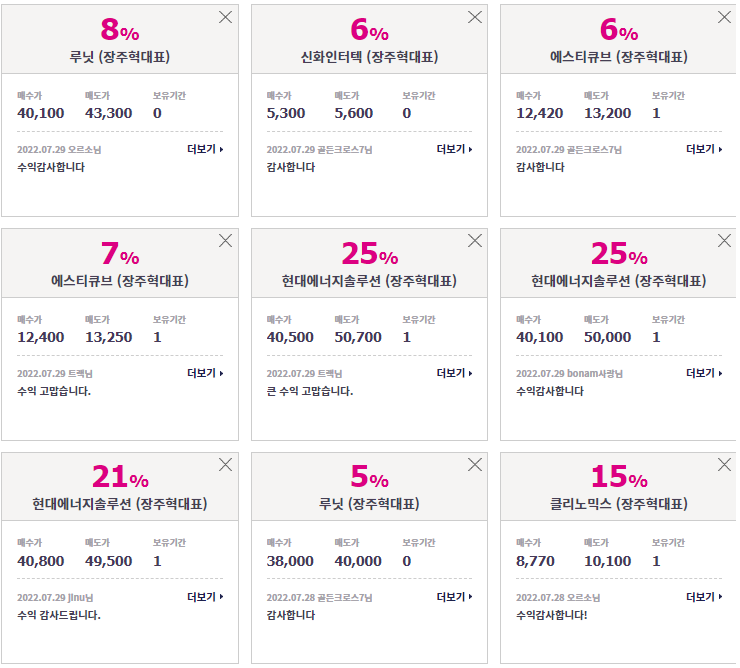This screenshot has height=668, width=740.
Task: Open the 큰 수익 고맙습니다 review text
Action: point(310,391)
